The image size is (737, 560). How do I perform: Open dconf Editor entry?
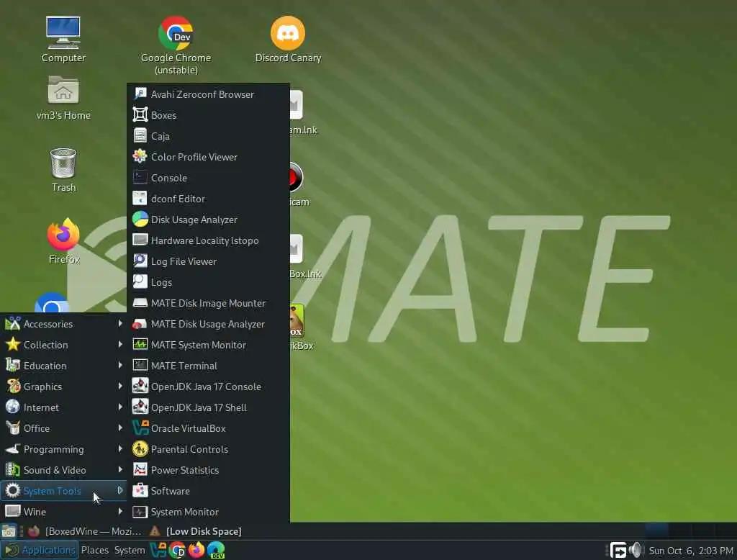tap(208, 199)
